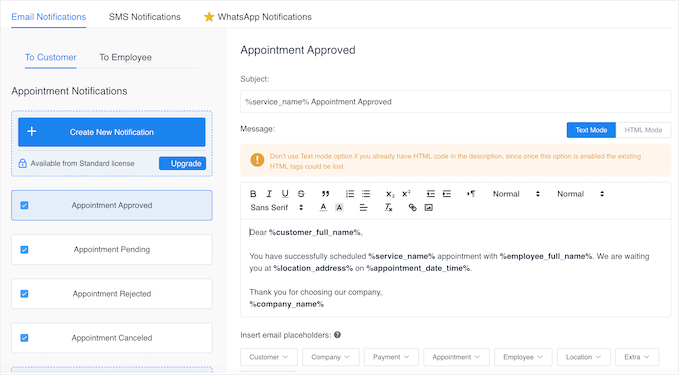Open the WhatsApp Notifications tab
The width and height of the screenshot is (680, 375).
click(258, 17)
